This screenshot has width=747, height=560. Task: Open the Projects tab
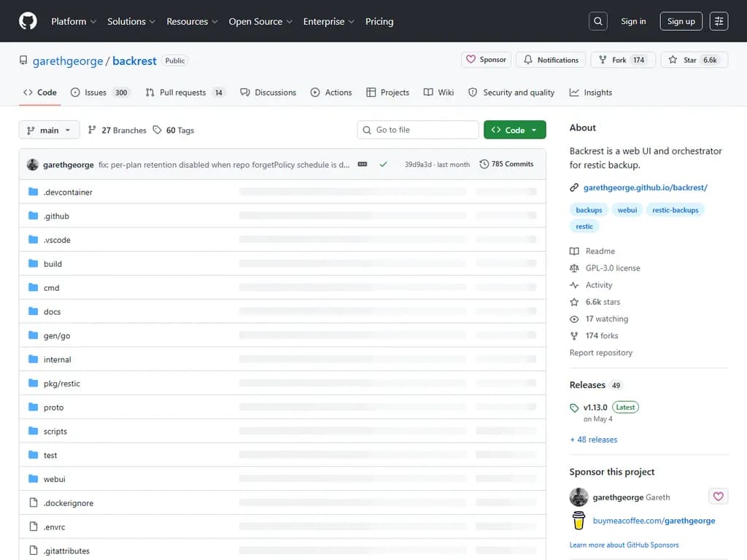[x=388, y=93]
